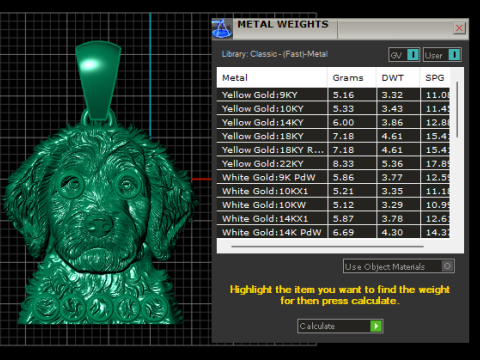Click the vertical scrollbar of metal list

[457, 109]
